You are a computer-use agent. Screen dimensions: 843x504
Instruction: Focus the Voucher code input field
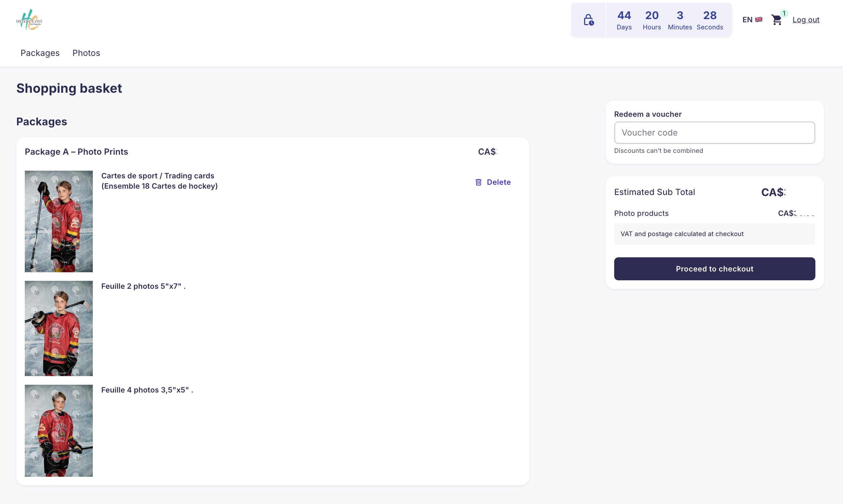(x=714, y=133)
